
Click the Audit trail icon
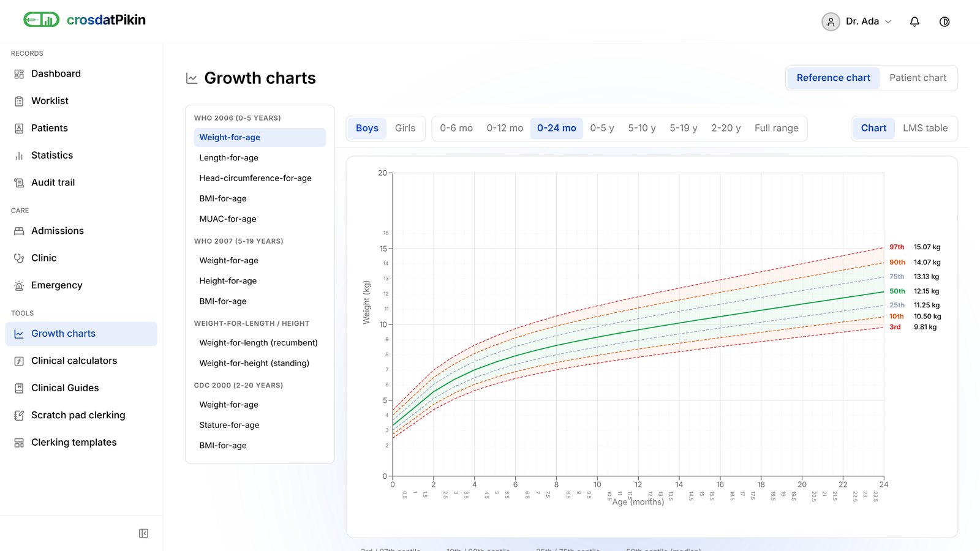(19, 182)
